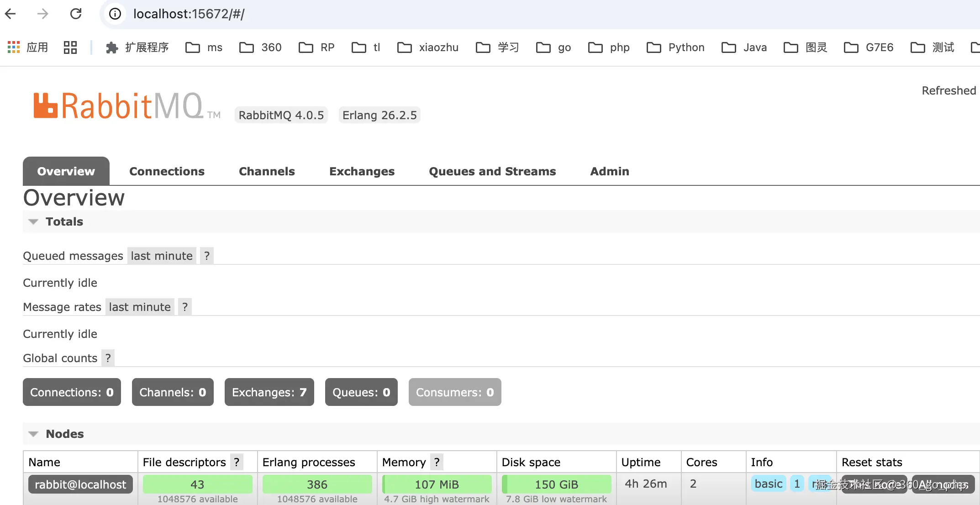This screenshot has height=505, width=980.
Task: Open help icon next to Global counts
Action: click(x=108, y=358)
